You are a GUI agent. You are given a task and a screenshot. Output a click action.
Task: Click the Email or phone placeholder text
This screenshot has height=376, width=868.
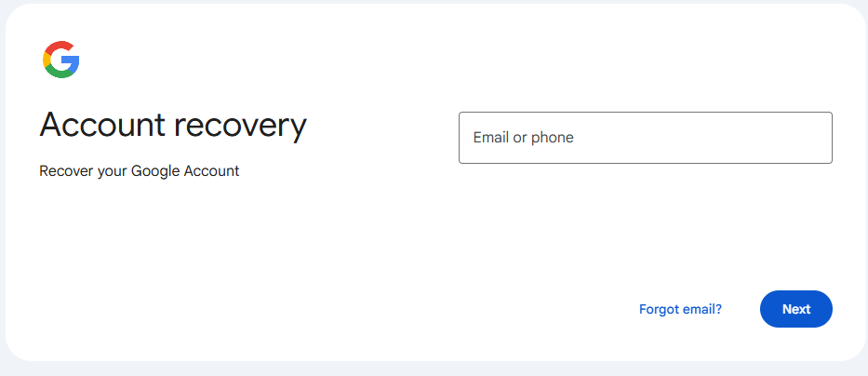(x=523, y=138)
